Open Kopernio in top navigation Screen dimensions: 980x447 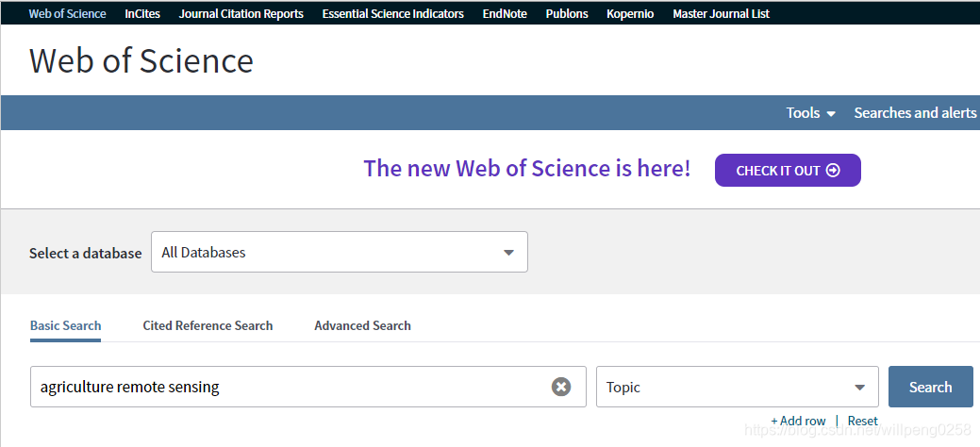[x=630, y=14]
